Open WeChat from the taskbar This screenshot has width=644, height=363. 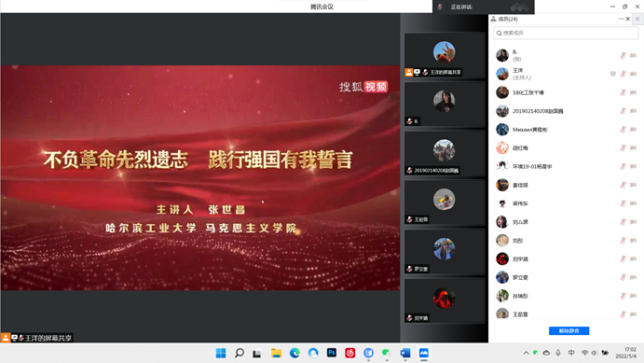pyautogui.click(x=386, y=353)
